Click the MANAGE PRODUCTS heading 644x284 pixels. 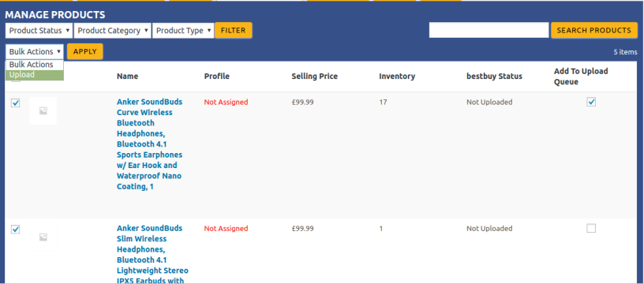(x=55, y=15)
